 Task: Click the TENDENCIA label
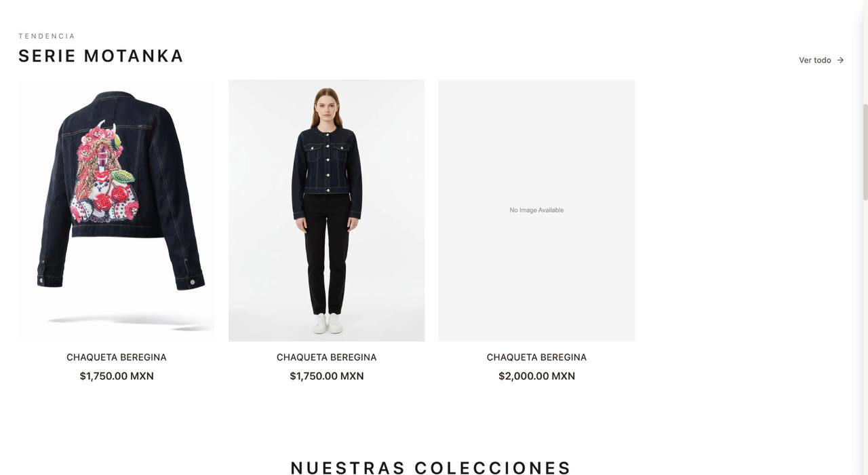(47, 36)
